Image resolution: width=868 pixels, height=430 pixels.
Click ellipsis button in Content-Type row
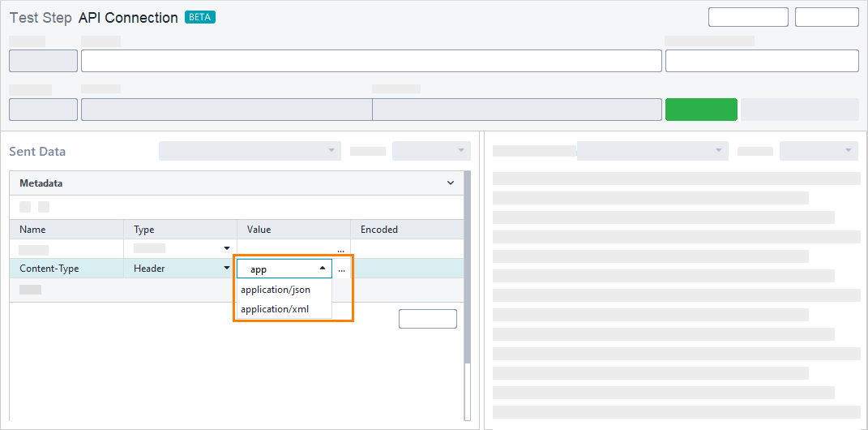pyautogui.click(x=341, y=269)
